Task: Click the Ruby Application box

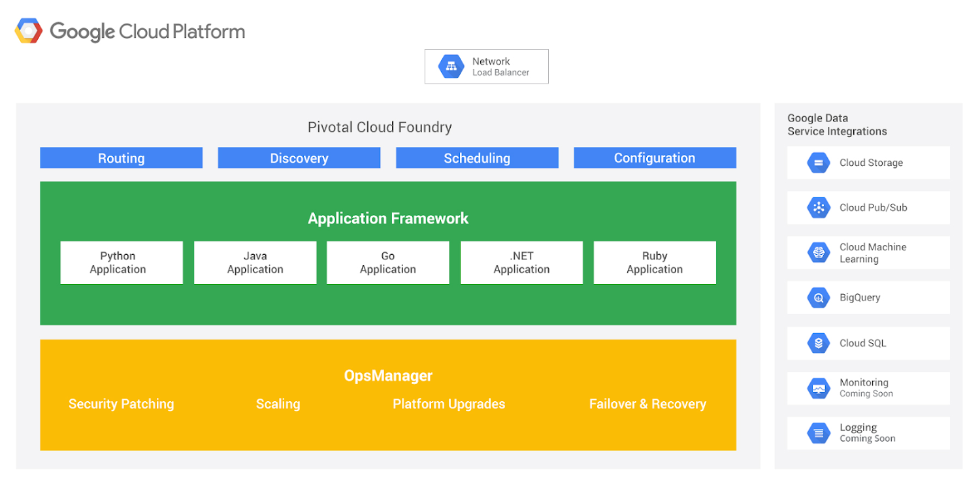Action: [x=655, y=263]
